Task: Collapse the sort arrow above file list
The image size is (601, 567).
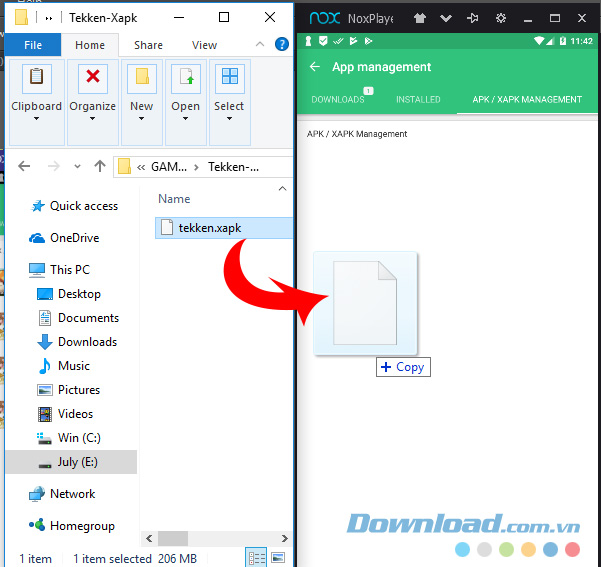Action: (x=282, y=188)
